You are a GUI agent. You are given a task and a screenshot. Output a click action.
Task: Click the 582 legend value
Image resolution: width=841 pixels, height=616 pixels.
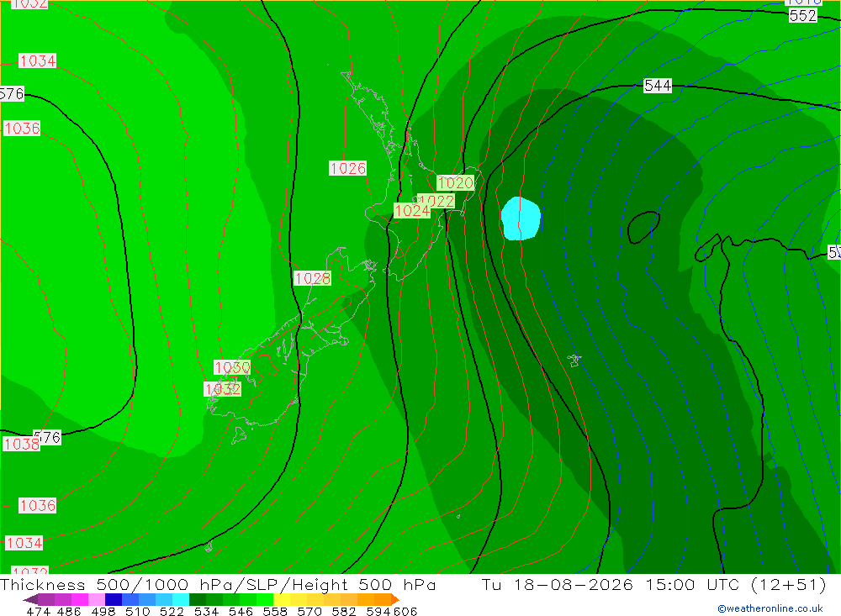(x=343, y=612)
